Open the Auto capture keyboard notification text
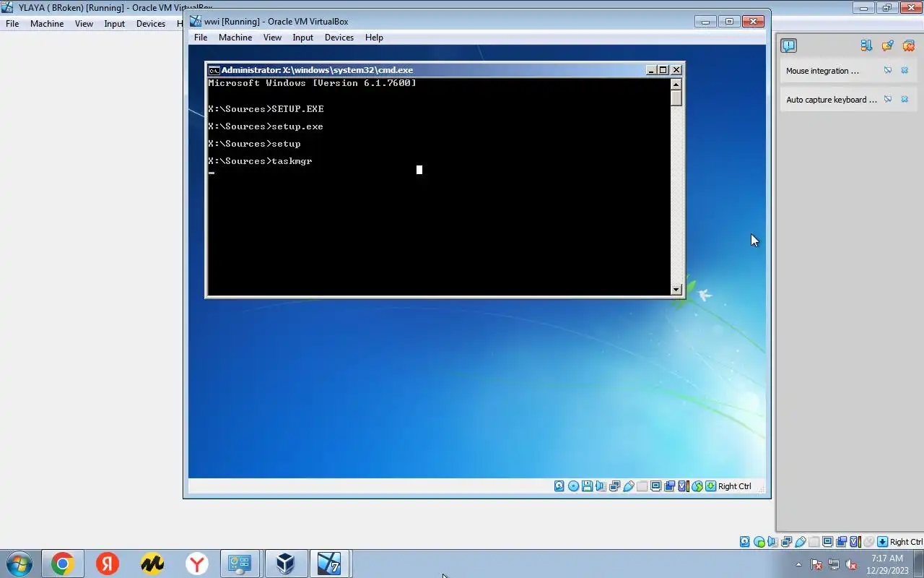 [x=831, y=100]
